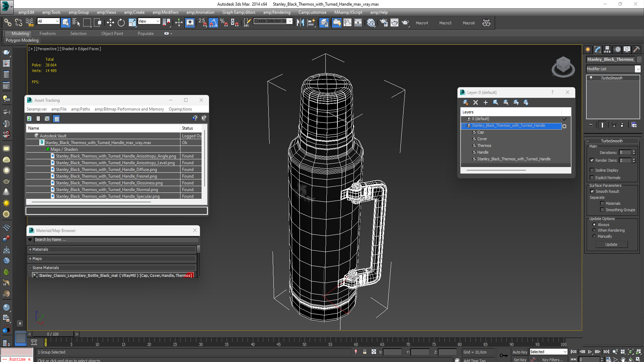This screenshot has height=362, width=644.
Task: Toggle the selection lock icon in status bar
Action: coord(365,352)
